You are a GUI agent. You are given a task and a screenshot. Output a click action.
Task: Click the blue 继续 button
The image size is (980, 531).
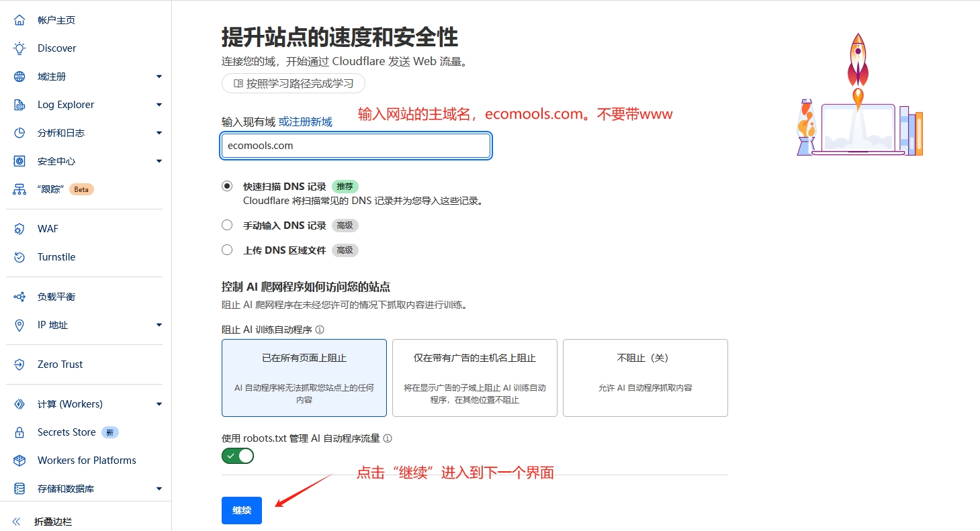[x=242, y=510]
